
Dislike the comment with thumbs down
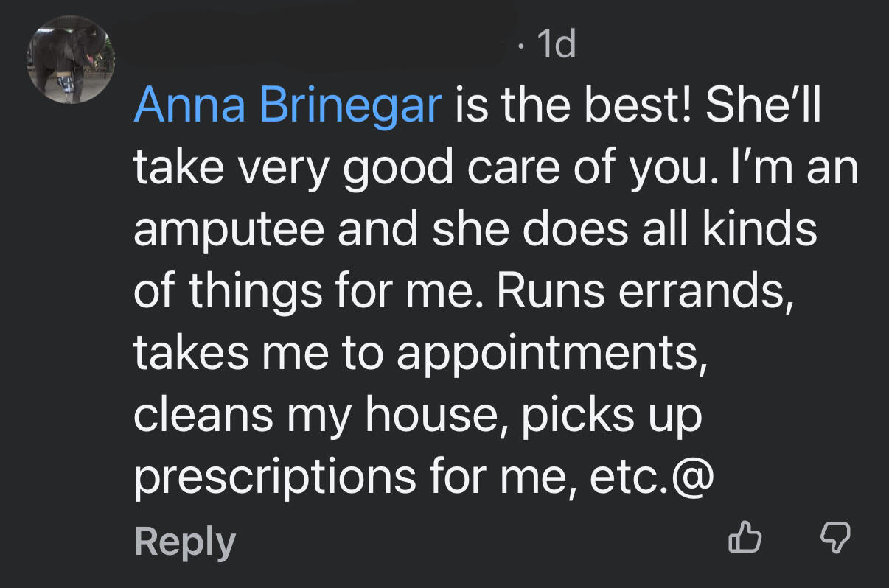pyautogui.click(x=834, y=538)
